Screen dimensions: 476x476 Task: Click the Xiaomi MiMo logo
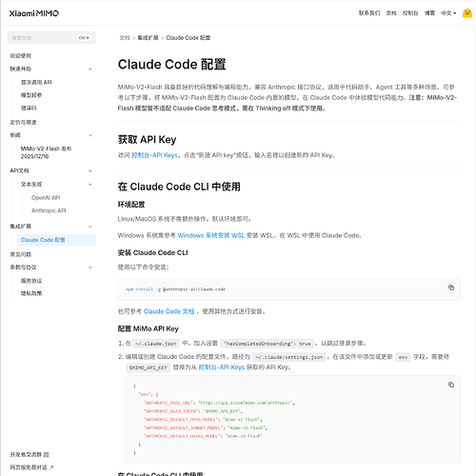[x=34, y=13]
